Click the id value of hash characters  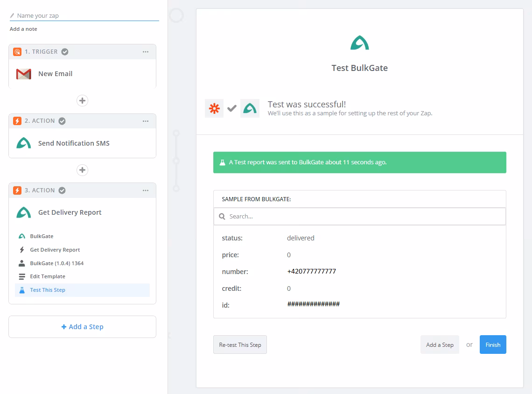pos(314,304)
